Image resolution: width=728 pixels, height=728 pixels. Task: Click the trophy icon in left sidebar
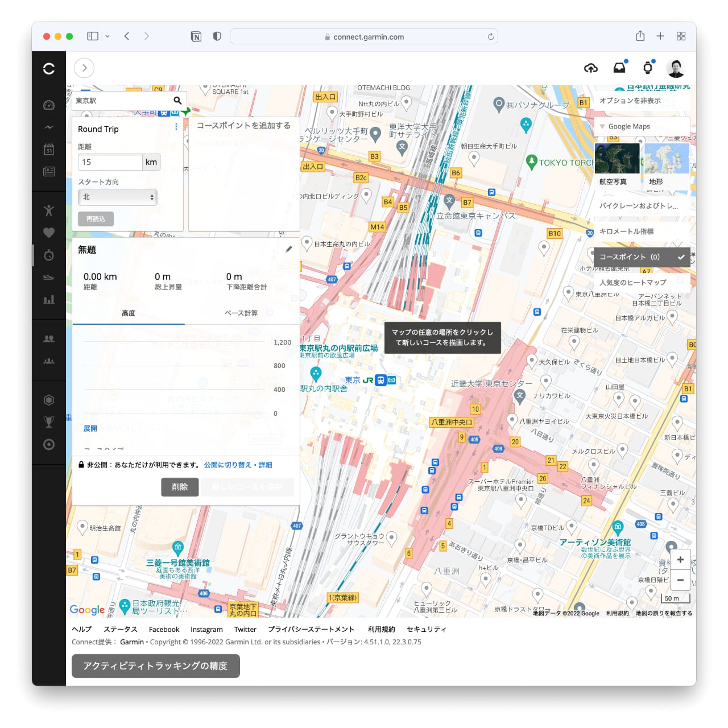pyautogui.click(x=49, y=422)
